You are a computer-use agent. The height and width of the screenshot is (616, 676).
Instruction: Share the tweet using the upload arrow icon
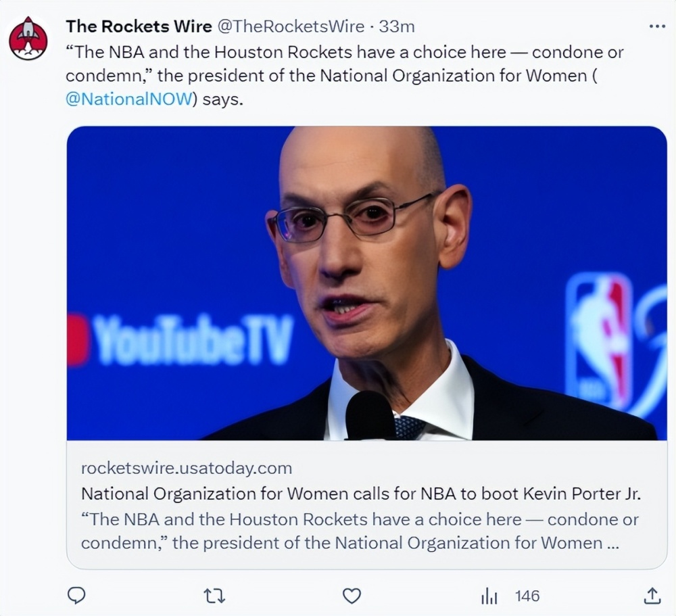pyautogui.click(x=652, y=596)
